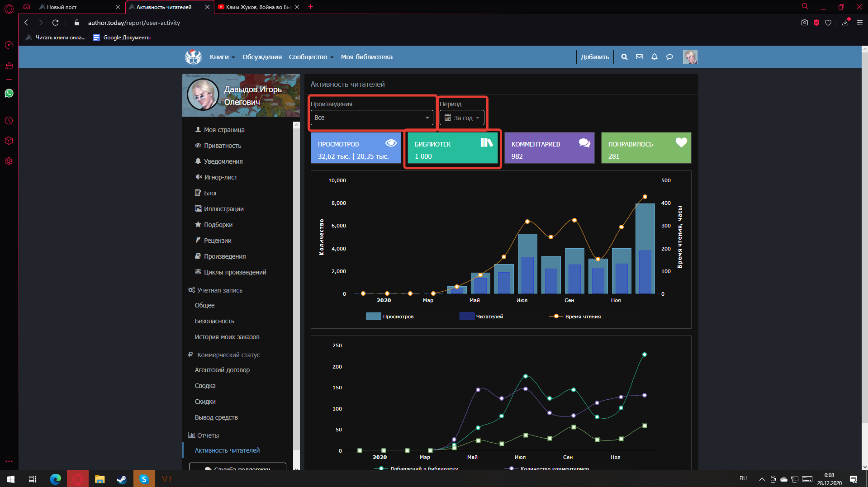Viewport: 868px width, 487px height.
Task: Open the Произведения dropdown showing Все
Action: coord(371,118)
